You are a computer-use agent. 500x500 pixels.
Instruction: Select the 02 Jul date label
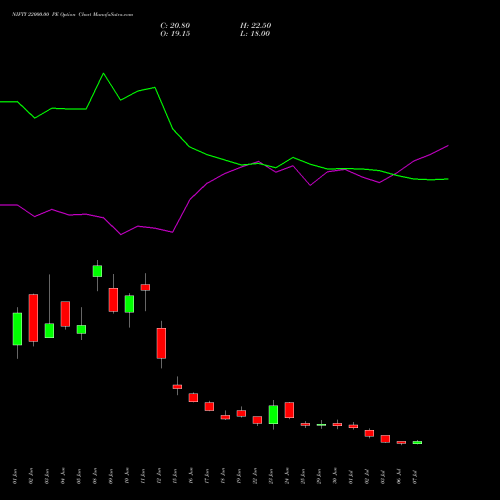[x=367, y=476]
